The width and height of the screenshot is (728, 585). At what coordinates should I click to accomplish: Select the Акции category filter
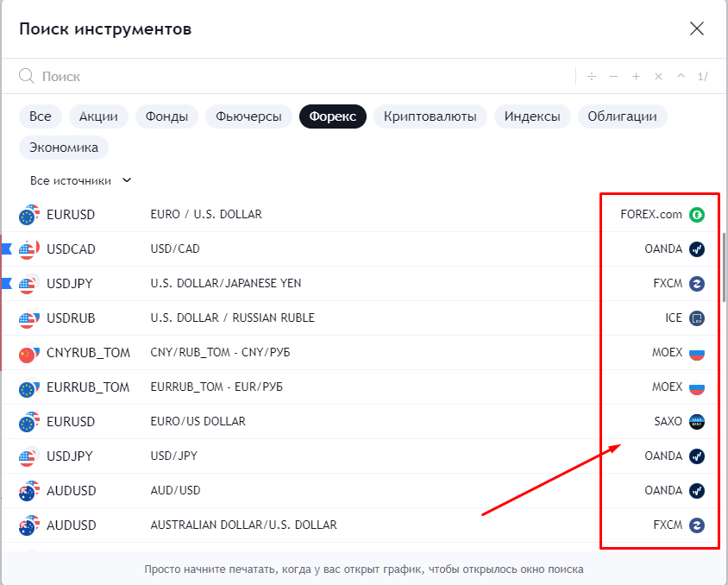[x=98, y=116]
